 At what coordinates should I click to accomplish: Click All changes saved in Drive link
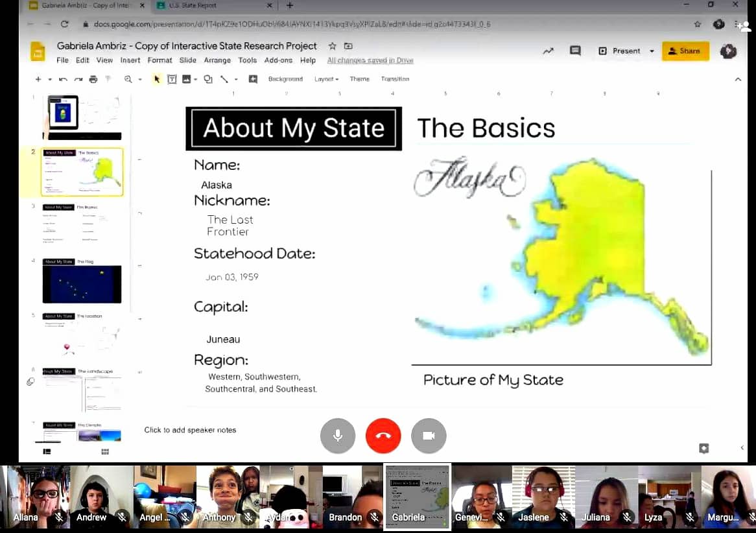tap(370, 60)
